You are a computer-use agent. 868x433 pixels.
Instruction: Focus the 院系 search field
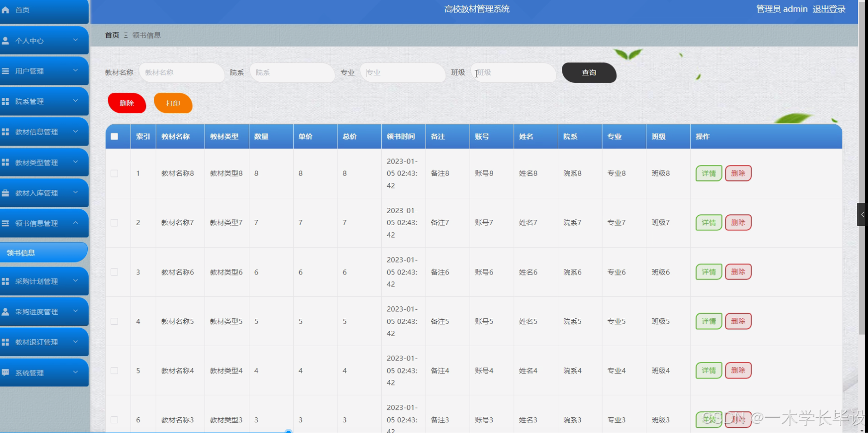pos(292,73)
